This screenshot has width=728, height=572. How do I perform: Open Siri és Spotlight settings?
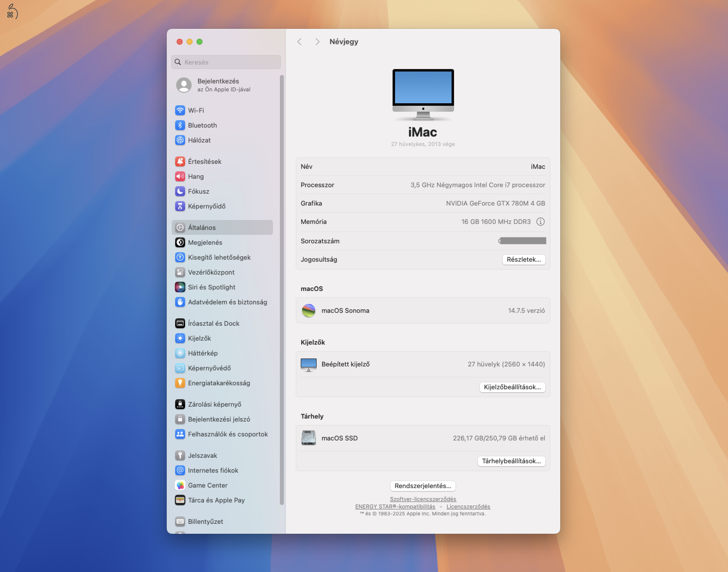point(211,287)
